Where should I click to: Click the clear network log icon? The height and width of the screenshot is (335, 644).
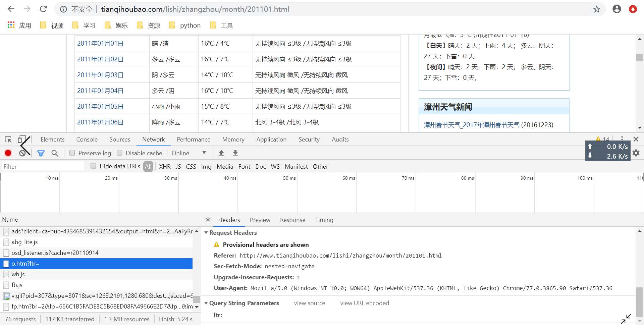coord(22,153)
